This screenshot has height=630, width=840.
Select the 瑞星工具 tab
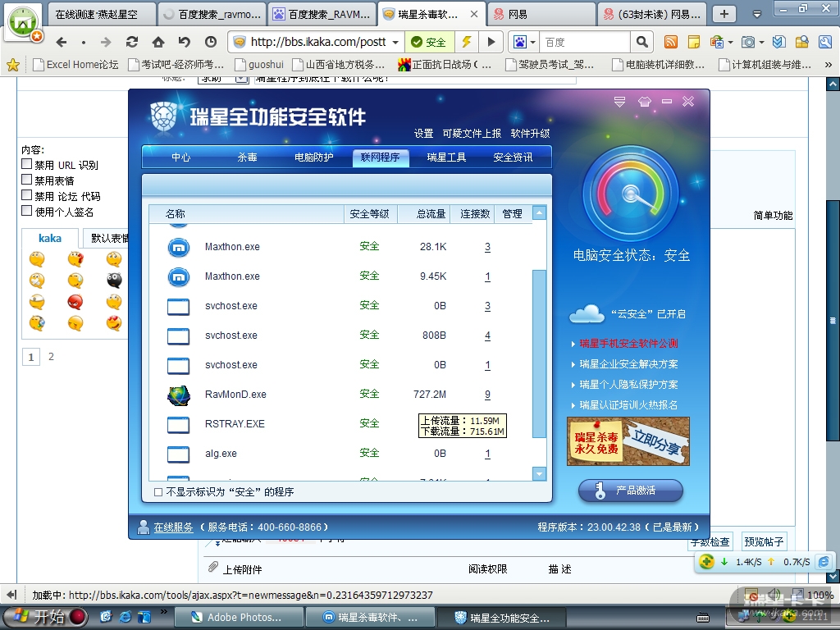(446, 157)
